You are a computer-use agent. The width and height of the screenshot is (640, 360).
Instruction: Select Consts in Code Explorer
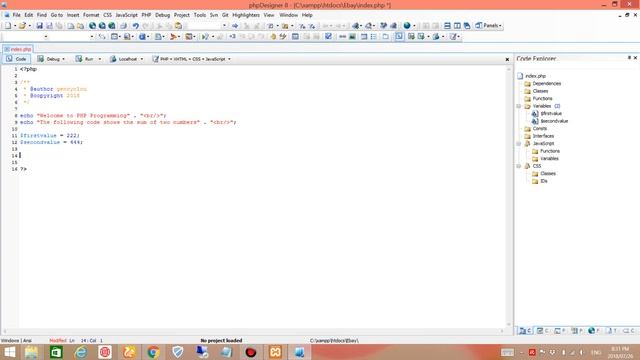point(540,129)
